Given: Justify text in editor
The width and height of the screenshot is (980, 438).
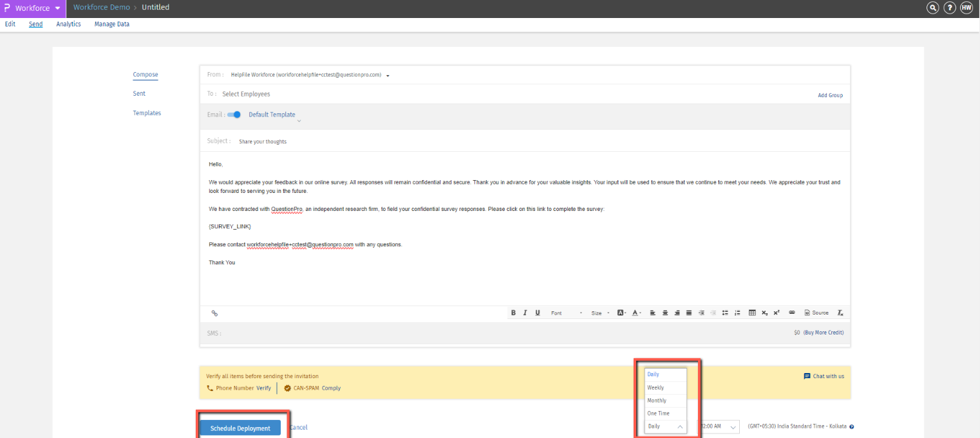Looking at the screenshot, I should pyautogui.click(x=689, y=313).
